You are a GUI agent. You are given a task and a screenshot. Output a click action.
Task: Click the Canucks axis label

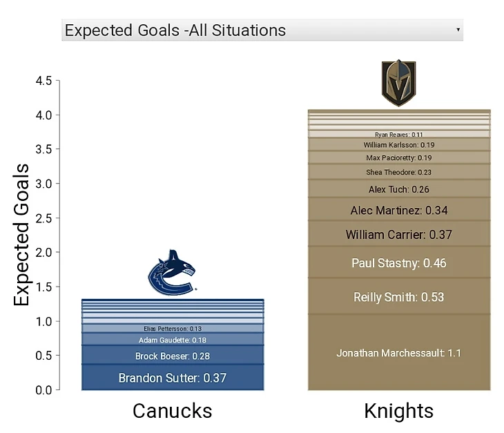pyautogui.click(x=172, y=411)
